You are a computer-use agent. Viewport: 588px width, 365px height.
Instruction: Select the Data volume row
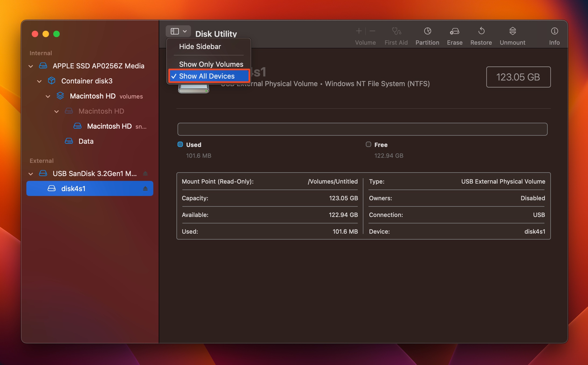click(90, 141)
